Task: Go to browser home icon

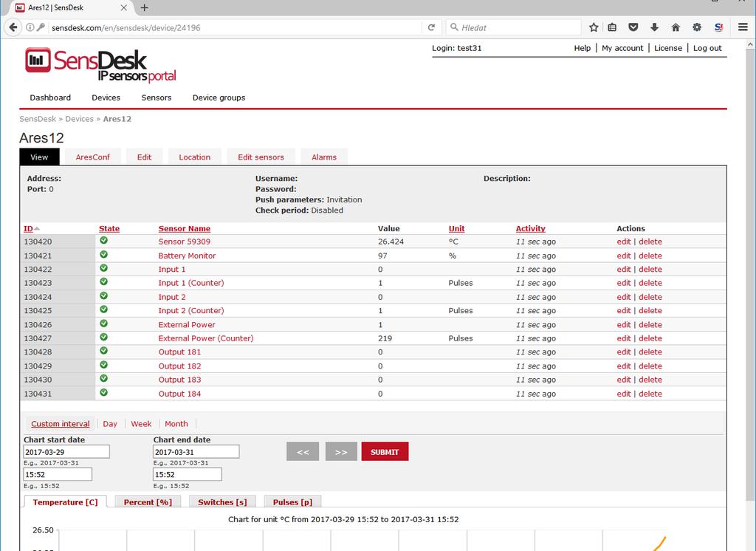Action: 676,27
